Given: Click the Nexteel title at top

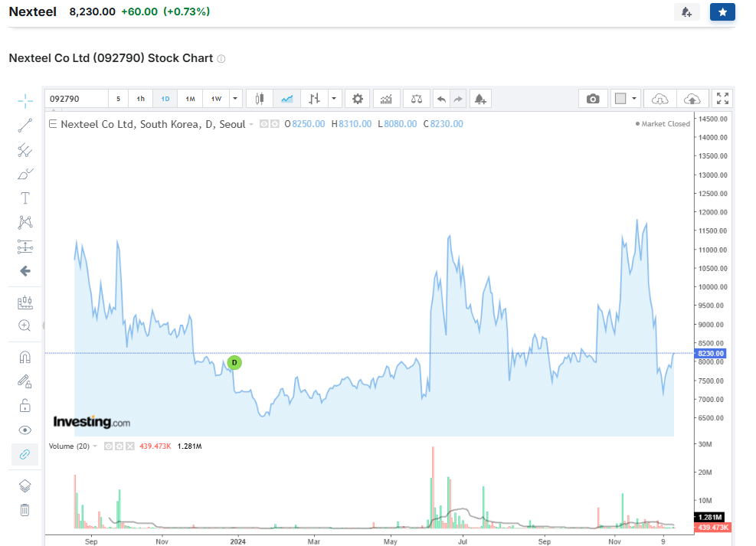Looking at the screenshot, I should 33,11.
